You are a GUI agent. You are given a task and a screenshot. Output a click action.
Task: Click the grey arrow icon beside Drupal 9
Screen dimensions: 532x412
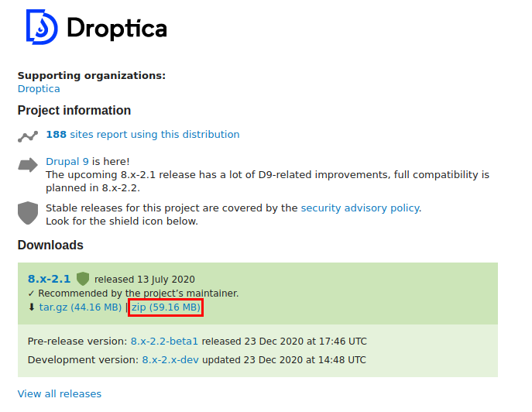(x=28, y=164)
